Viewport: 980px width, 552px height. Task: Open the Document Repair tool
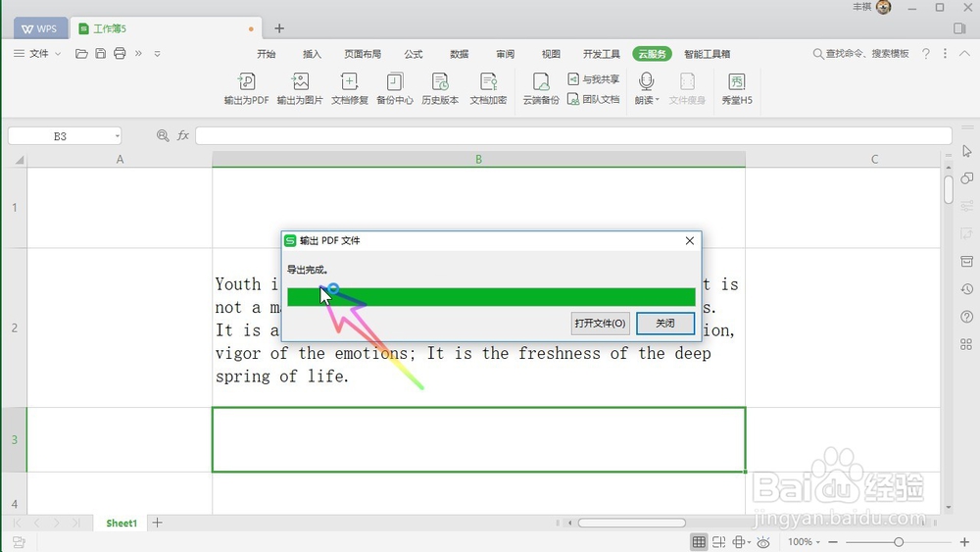pyautogui.click(x=350, y=88)
